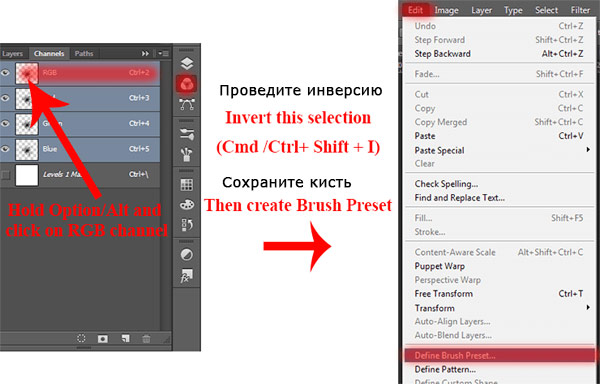Click the Green channel thumbnail
Image resolution: width=600 pixels, height=384 pixels.
point(27,124)
